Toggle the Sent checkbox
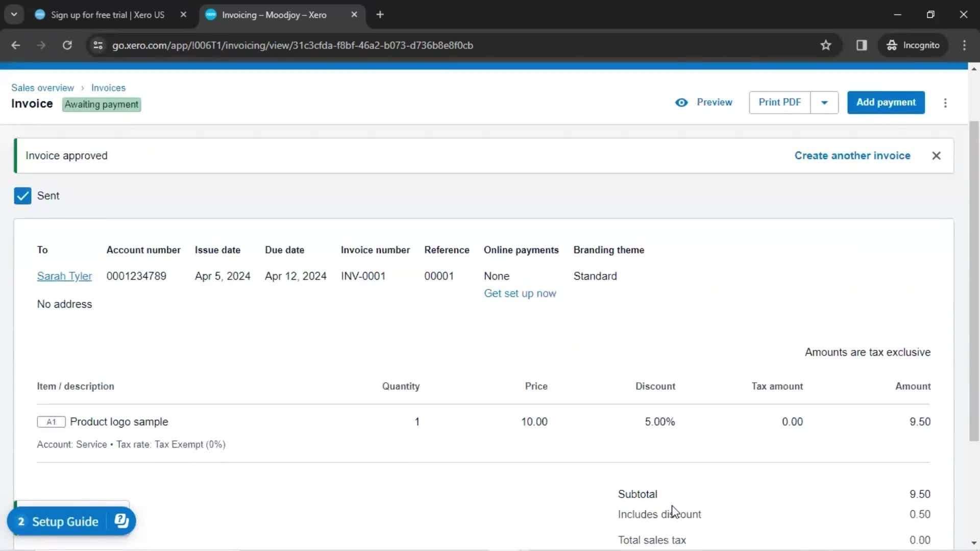This screenshot has width=980, height=551. click(x=22, y=196)
